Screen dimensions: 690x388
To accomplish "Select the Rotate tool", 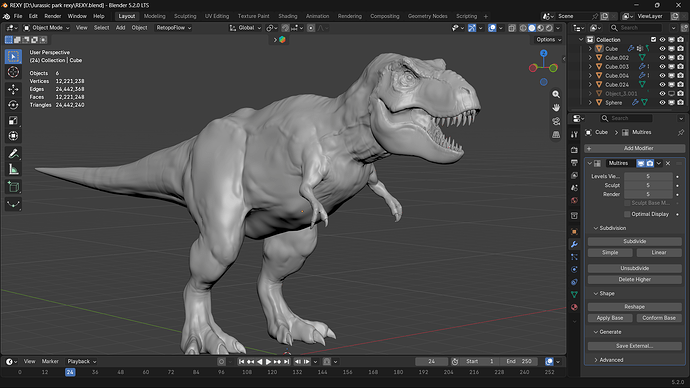I will pos(13,105).
